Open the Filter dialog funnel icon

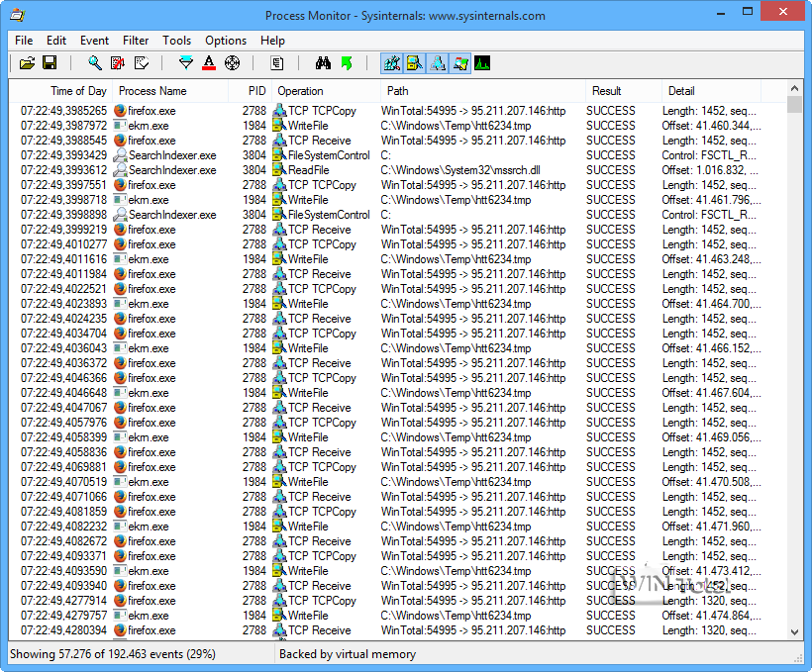[186, 63]
